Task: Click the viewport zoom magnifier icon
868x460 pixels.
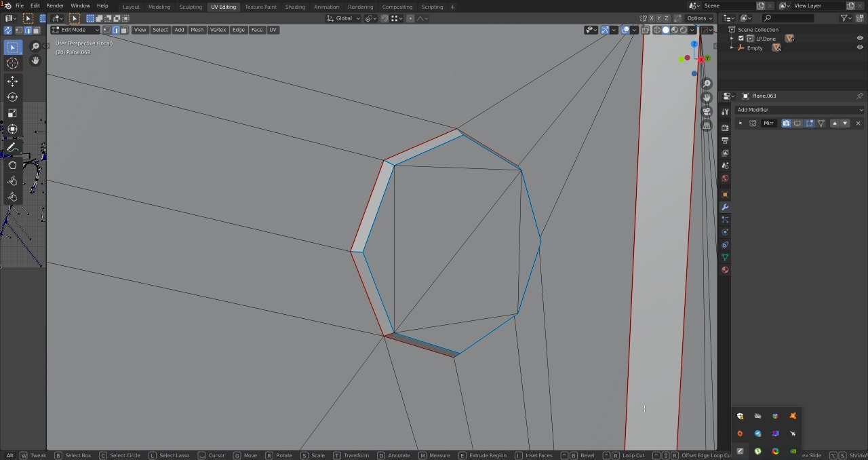Action: (707, 83)
